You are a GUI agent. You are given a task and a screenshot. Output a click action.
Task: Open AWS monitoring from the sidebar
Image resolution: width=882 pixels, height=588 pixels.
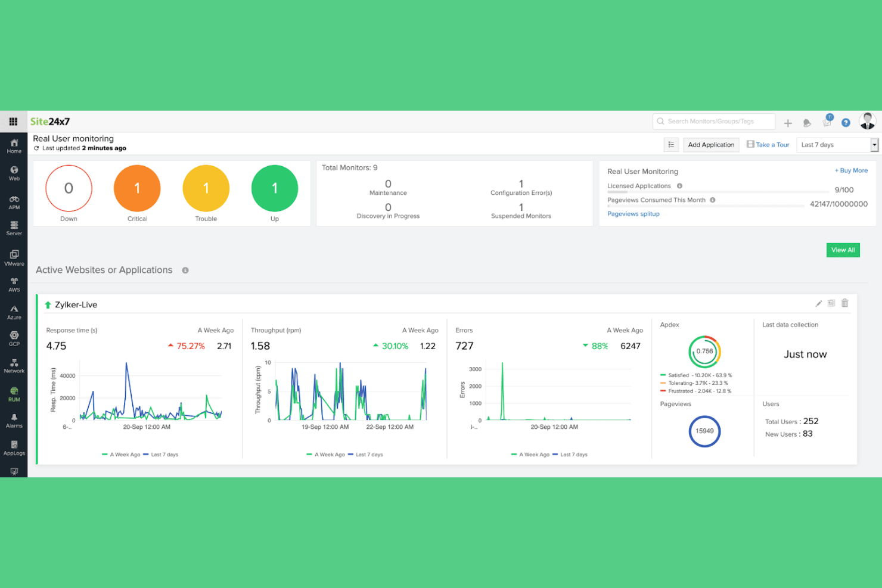[x=14, y=285]
